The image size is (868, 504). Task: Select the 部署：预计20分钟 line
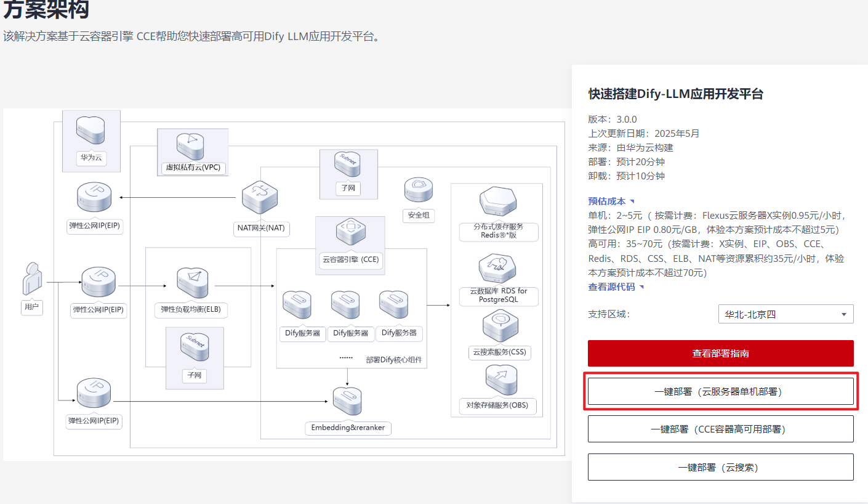pos(627,162)
